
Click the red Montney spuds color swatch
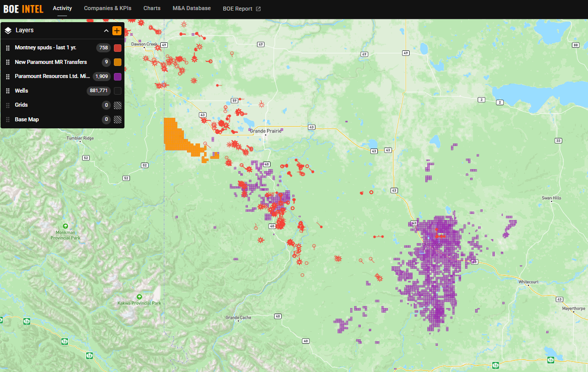(x=117, y=48)
